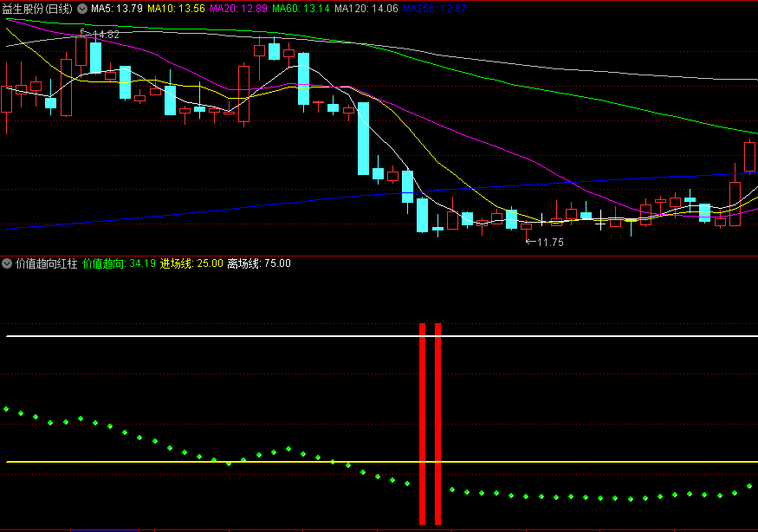Click the second red signal bar
The image size is (758, 532).
pyautogui.click(x=437, y=425)
